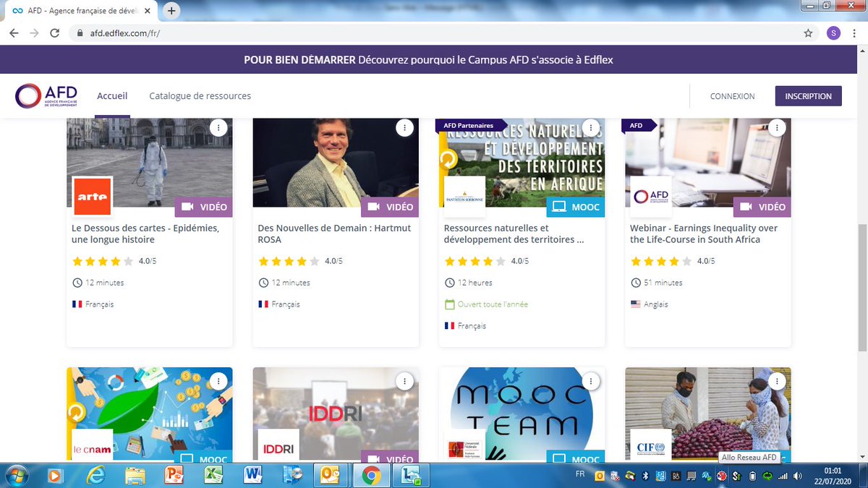
Task: Click VIDÉO badge on arte card
Action: 204,207
